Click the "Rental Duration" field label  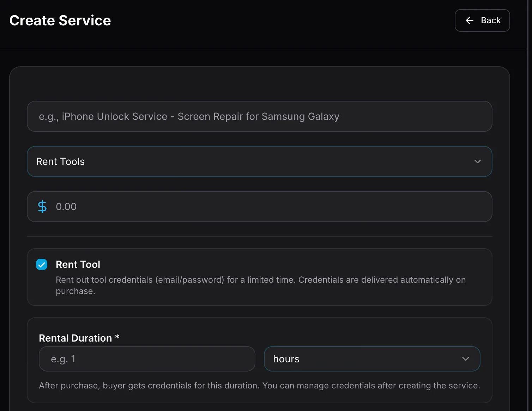(x=75, y=338)
